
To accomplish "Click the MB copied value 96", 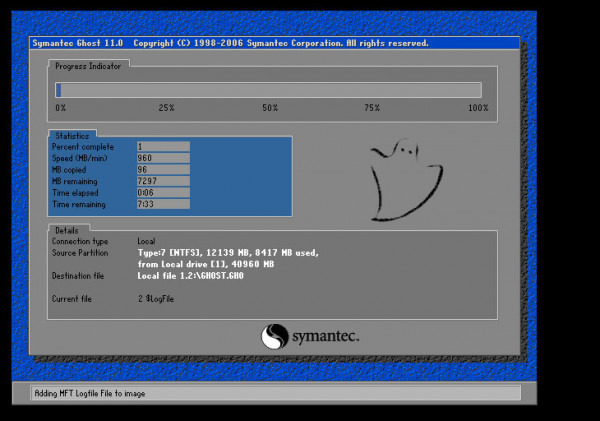I will (163, 170).
